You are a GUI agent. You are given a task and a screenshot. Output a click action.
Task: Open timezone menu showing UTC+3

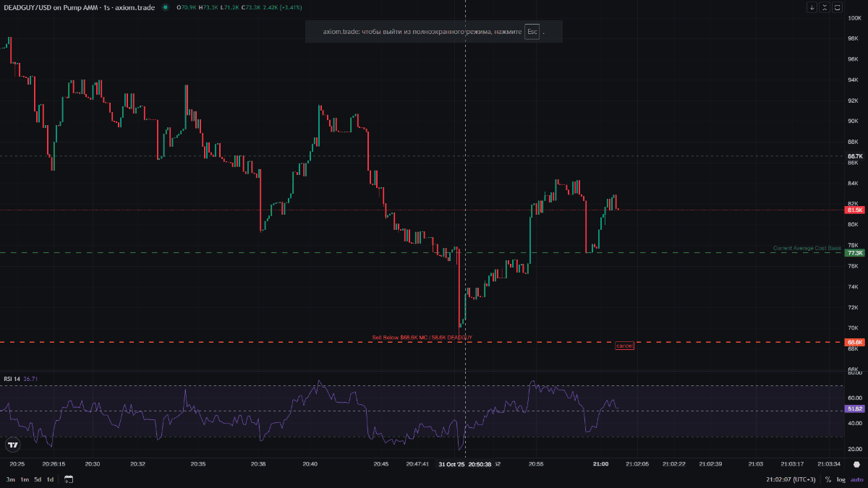793,479
